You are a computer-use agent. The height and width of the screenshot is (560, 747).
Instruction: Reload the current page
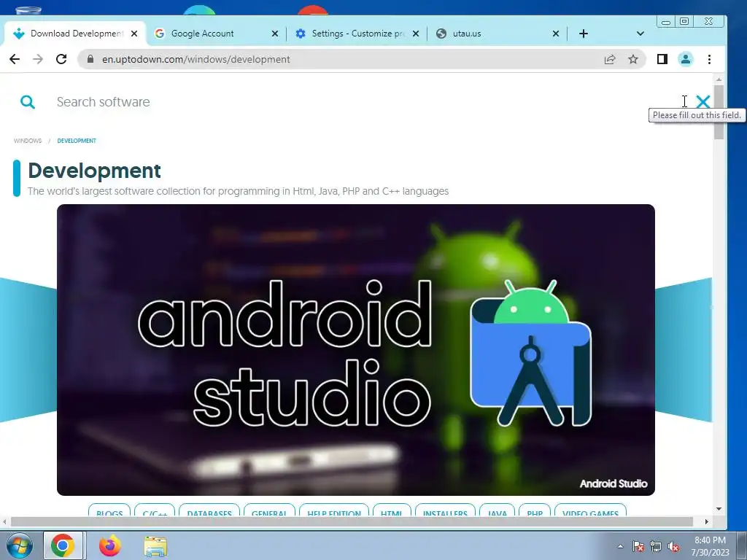(61, 59)
